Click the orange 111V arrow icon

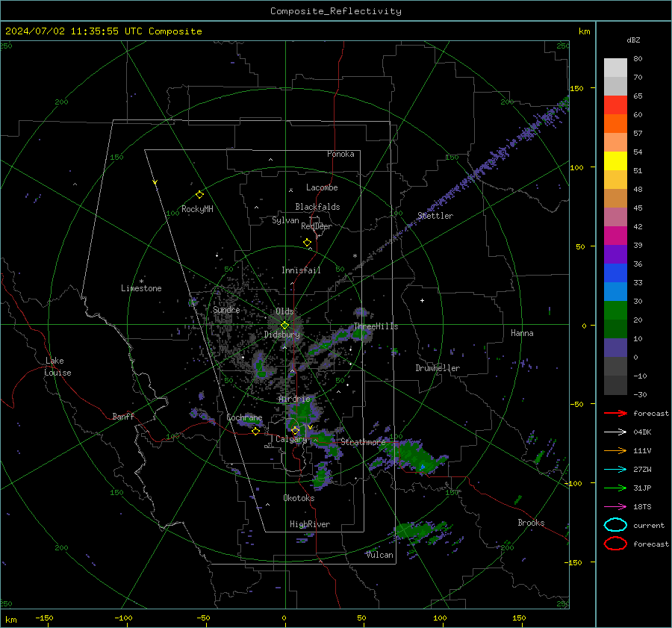[x=615, y=450]
